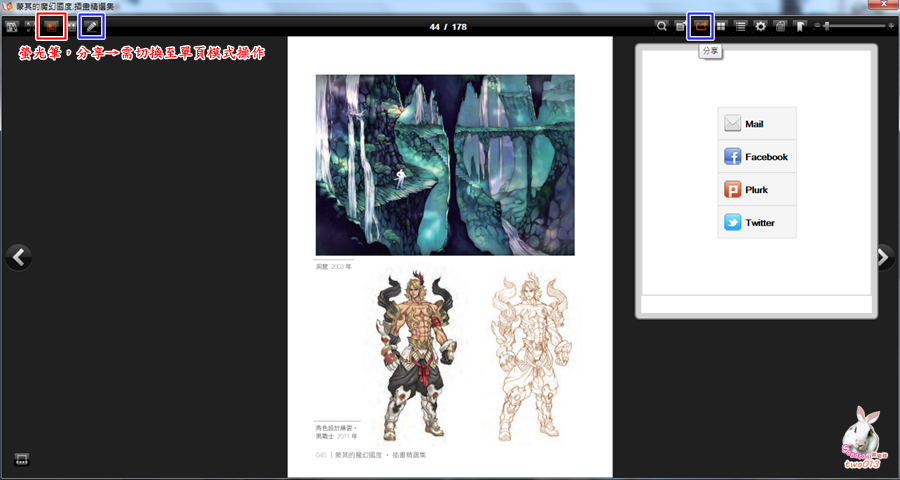The width and height of the screenshot is (900, 480).
Task: Open the table of contents list
Action: pyautogui.click(x=740, y=26)
